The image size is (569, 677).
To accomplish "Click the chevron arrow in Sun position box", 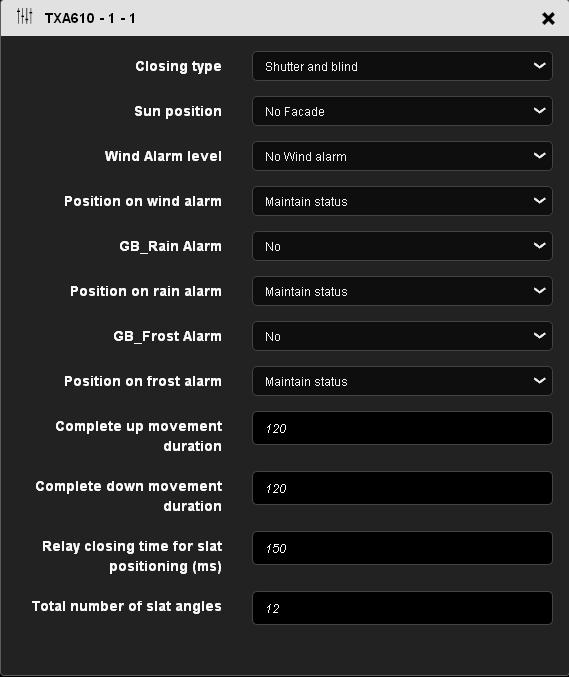I will click(x=540, y=111).
